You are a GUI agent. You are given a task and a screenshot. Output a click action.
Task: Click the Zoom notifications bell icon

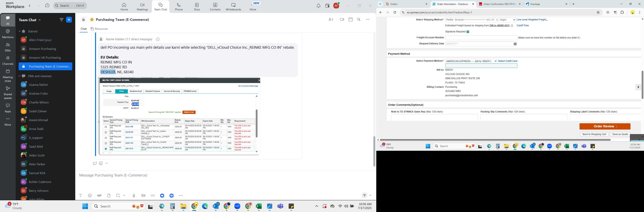[x=318, y=6]
